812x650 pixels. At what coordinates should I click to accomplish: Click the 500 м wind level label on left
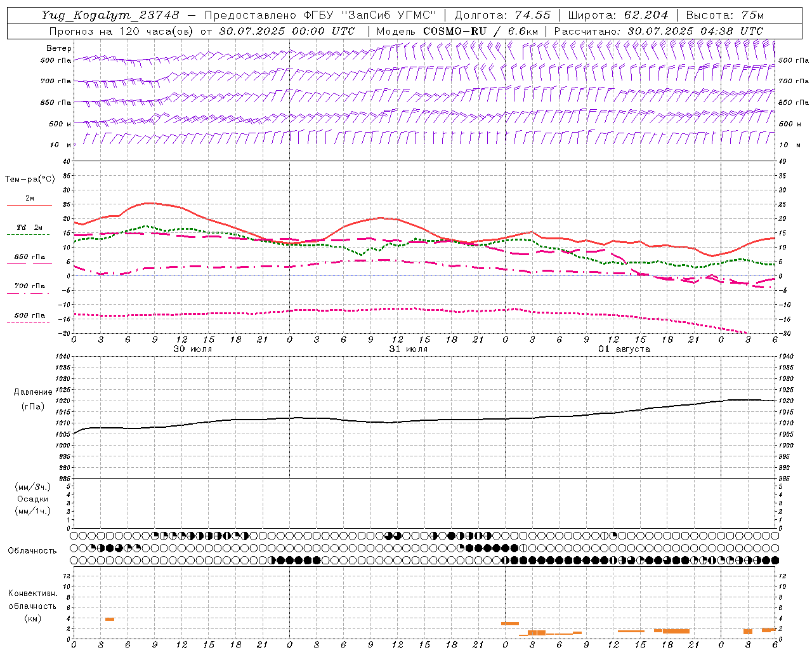point(60,124)
